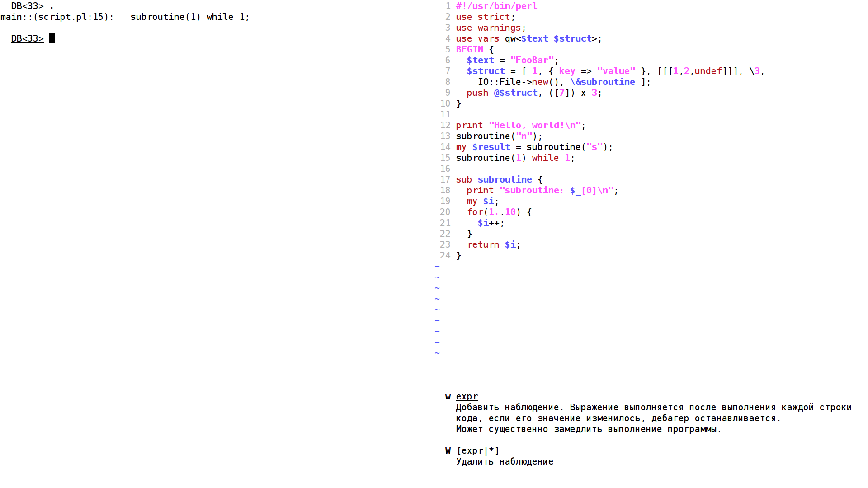Click the shebang line '#!/usr/bin/perl'
Image resolution: width=868 pixels, height=488 pixels.
496,6
